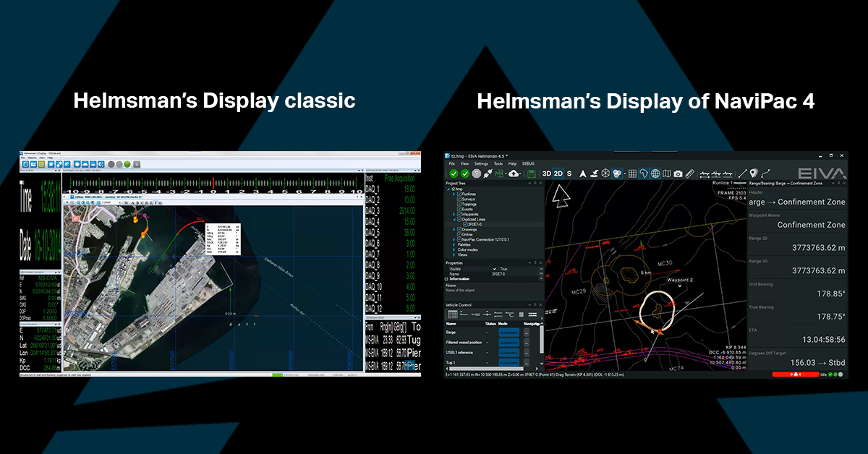Image resolution: width=868 pixels, height=454 pixels.
Task: Expand the Palettes item in Project Tree
Action: [x=454, y=244]
